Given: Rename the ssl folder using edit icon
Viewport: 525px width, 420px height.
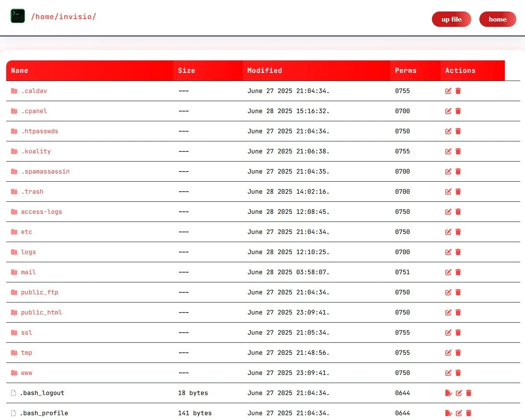Looking at the screenshot, I should (x=448, y=332).
